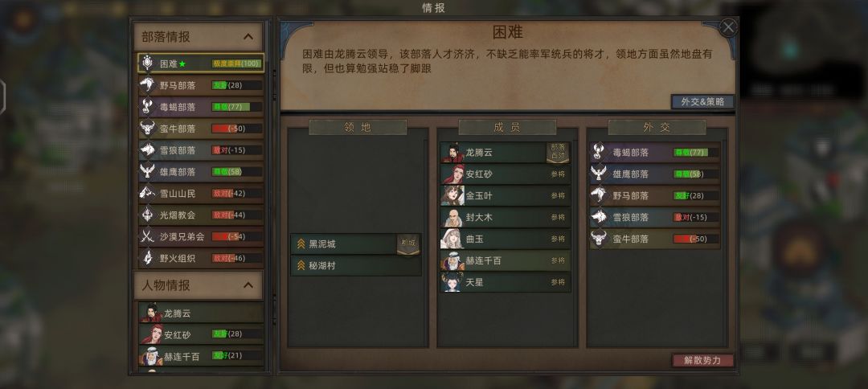Click the 野火组织 flame emblem icon
This screenshot has height=389, width=868.
[147, 258]
